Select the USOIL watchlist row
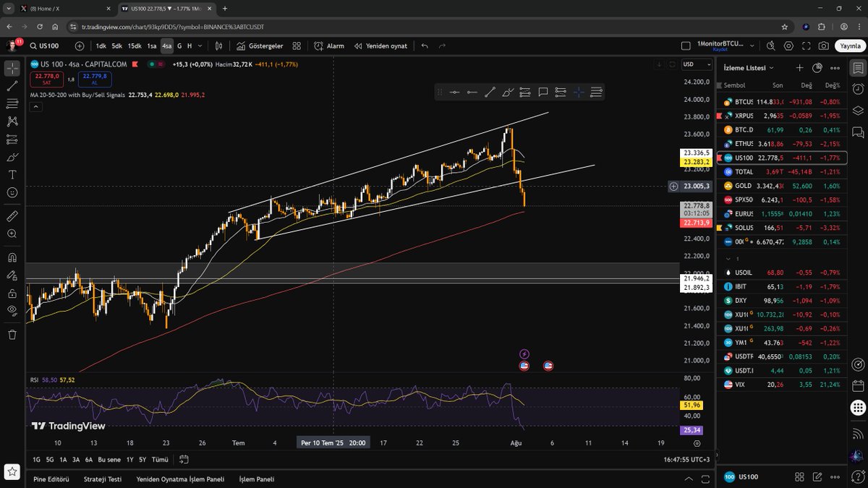 (x=783, y=273)
